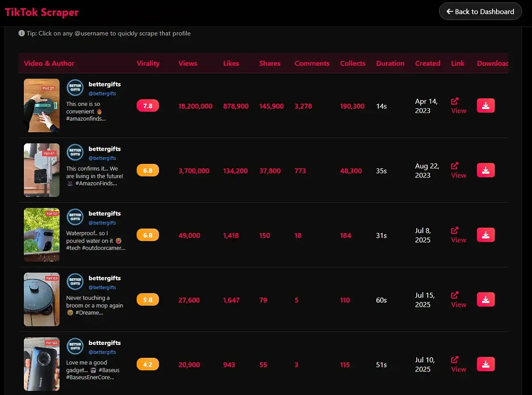532x395 pixels.
Task: Sort table by Collects column header
Action: [x=353, y=63]
